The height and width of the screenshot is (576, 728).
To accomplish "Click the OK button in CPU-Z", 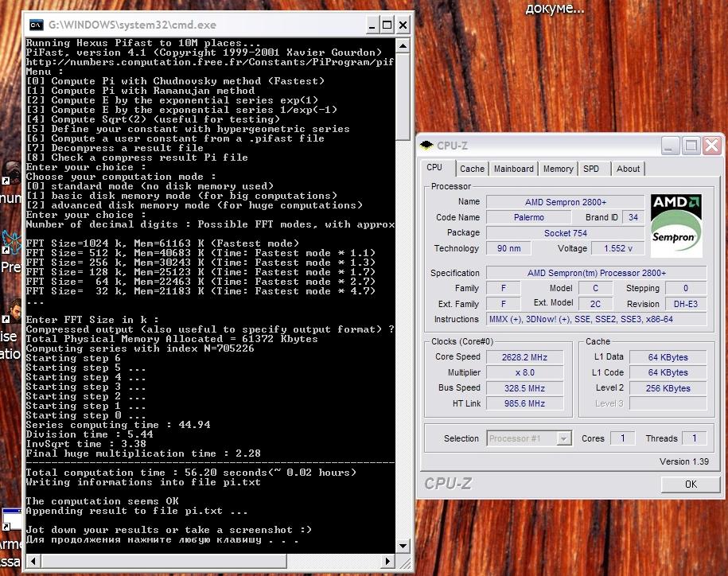I will 691,484.
